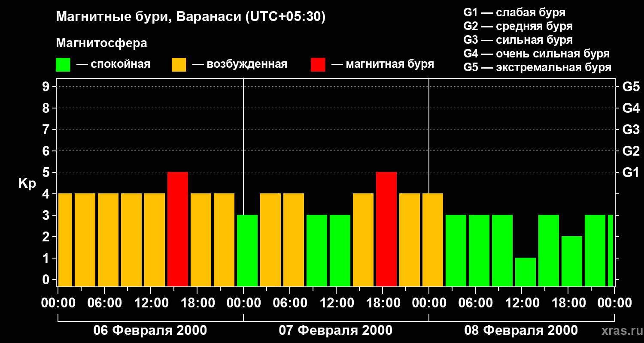Click the Kp value 9 on the left axis
This screenshot has height=343, width=644.
46,87
